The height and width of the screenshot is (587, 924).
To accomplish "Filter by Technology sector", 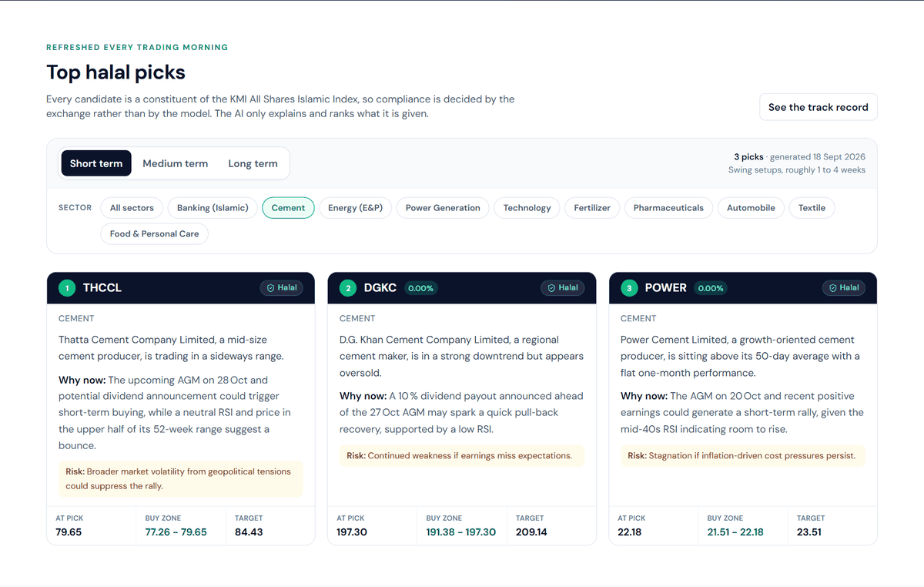I will pos(527,208).
